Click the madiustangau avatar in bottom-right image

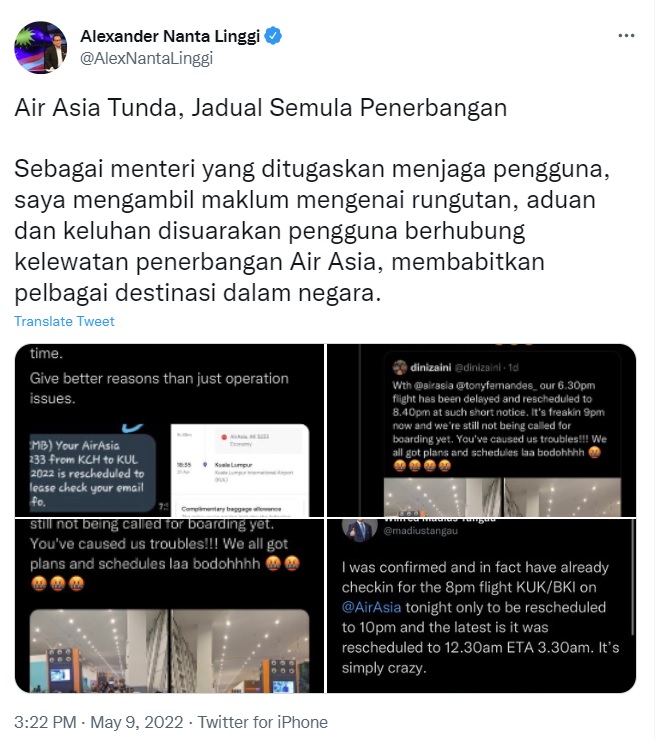tap(360, 530)
